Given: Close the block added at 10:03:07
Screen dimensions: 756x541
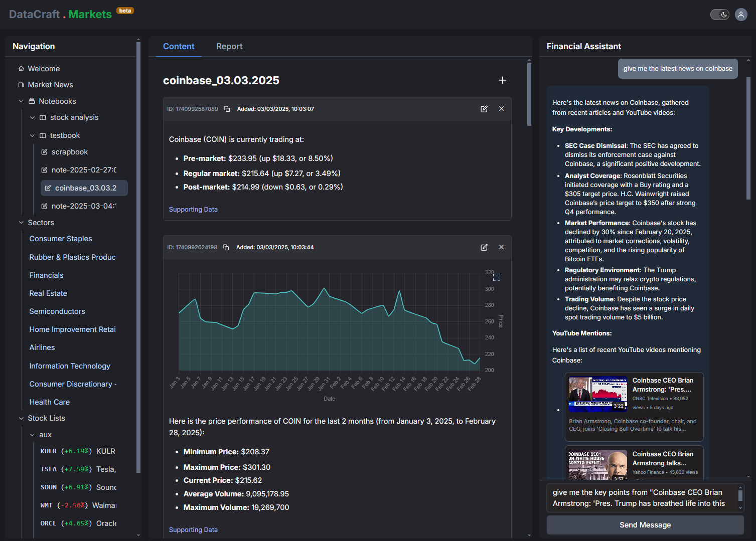Looking at the screenshot, I should (x=501, y=109).
